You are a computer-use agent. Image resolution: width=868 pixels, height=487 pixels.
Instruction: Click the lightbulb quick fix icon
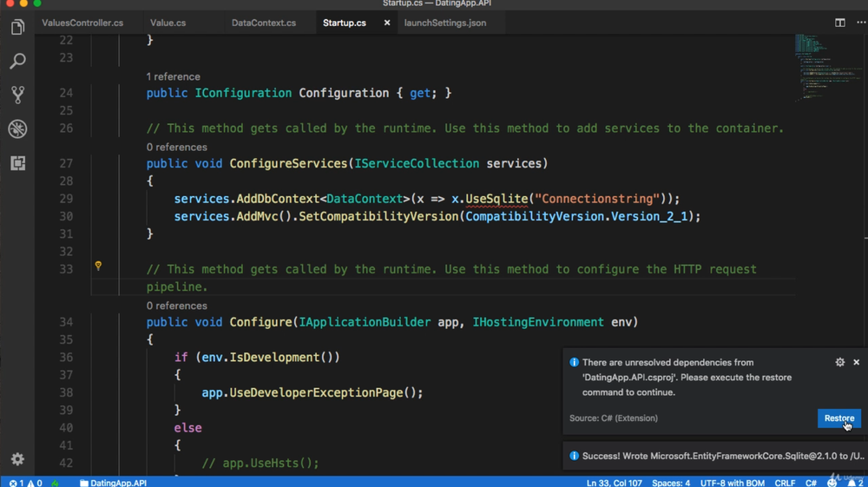coord(98,266)
